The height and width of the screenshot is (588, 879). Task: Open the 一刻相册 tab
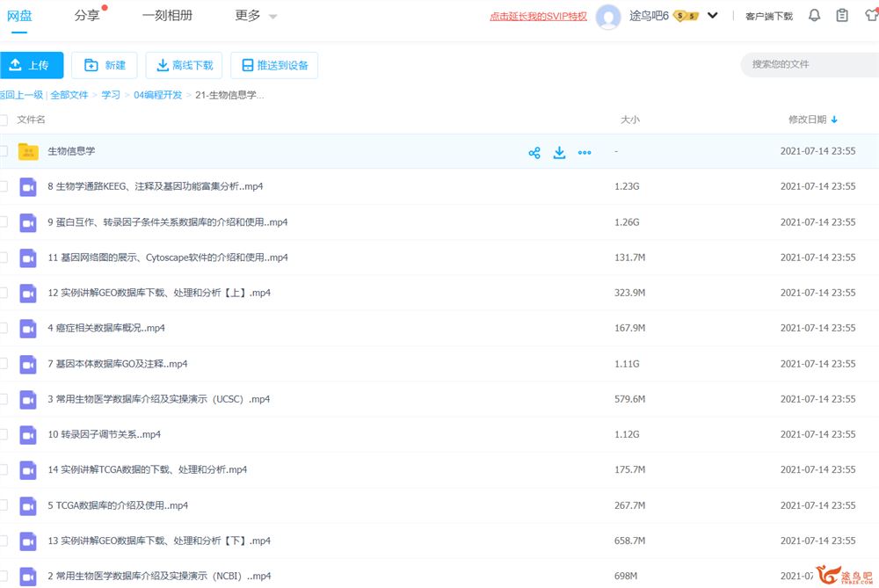167,16
